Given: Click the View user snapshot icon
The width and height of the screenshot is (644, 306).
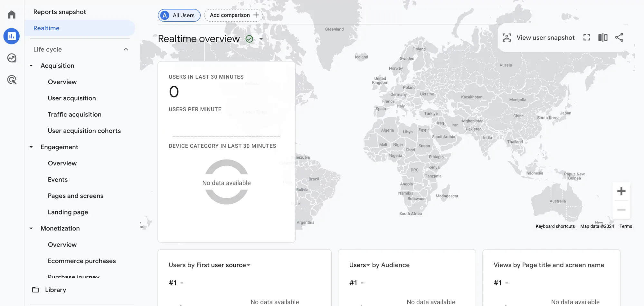Looking at the screenshot, I should point(507,37).
